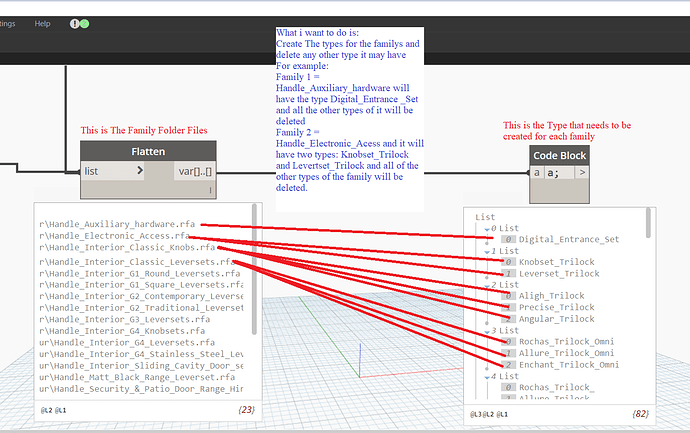Select the Knobset_Trilock item

556,262
